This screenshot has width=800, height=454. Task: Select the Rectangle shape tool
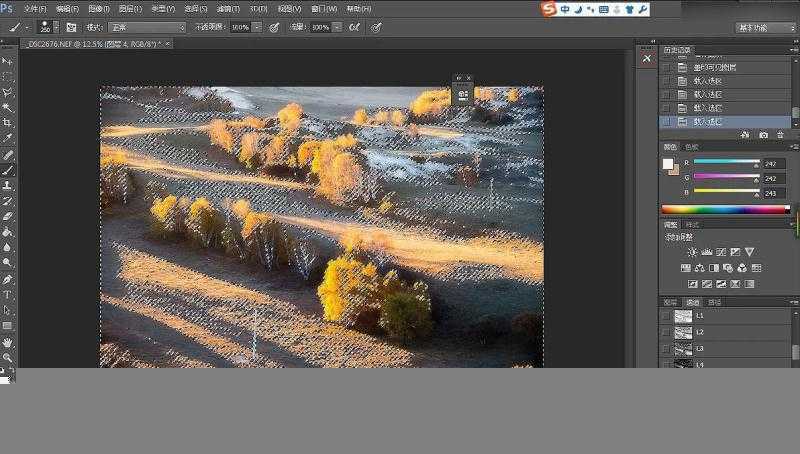click(x=7, y=325)
